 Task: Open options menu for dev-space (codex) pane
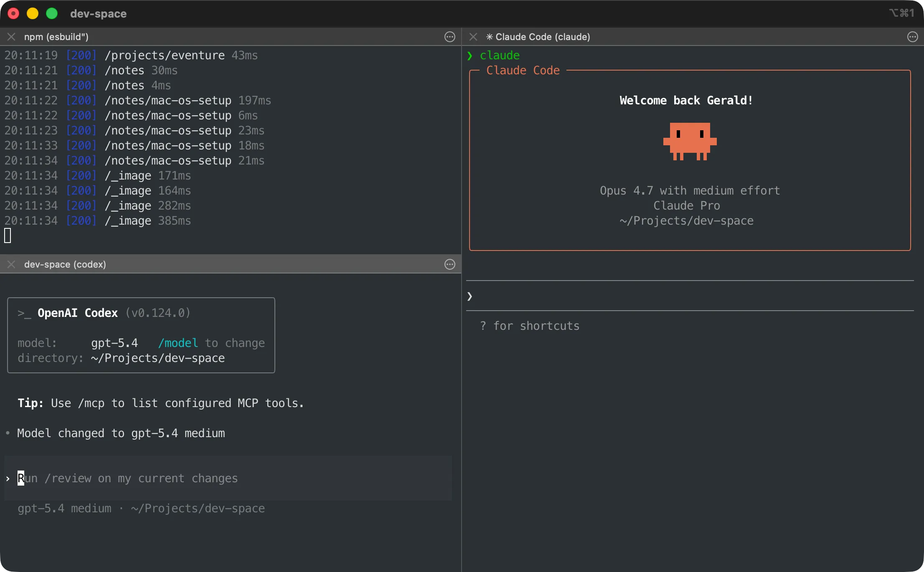tap(450, 264)
